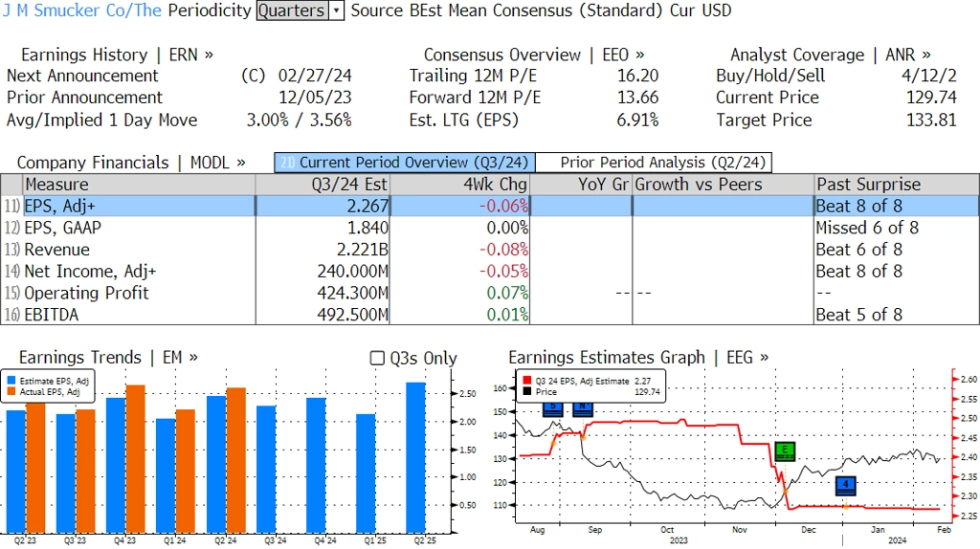Click the Q2'25 estimate bar

click(x=415, y=457)
